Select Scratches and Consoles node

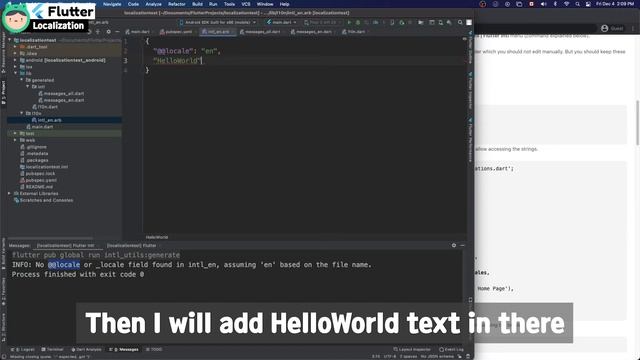tap(46, 200)
